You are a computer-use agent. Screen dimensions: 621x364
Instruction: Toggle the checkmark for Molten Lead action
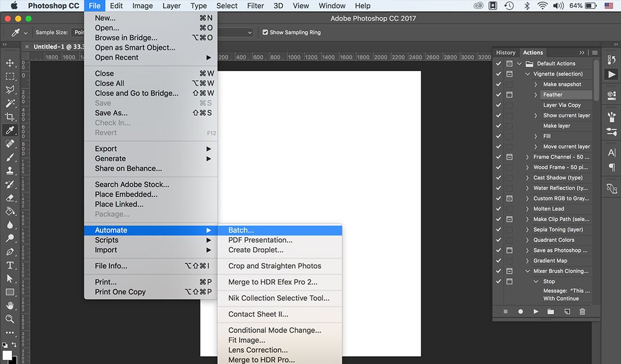pyautogui.click(x=498, y=209)
